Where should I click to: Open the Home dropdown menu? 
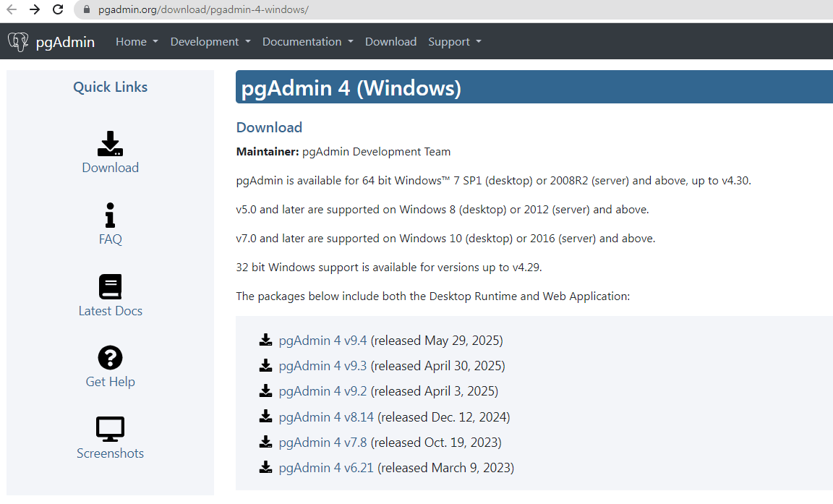click(x=137, y=41)
